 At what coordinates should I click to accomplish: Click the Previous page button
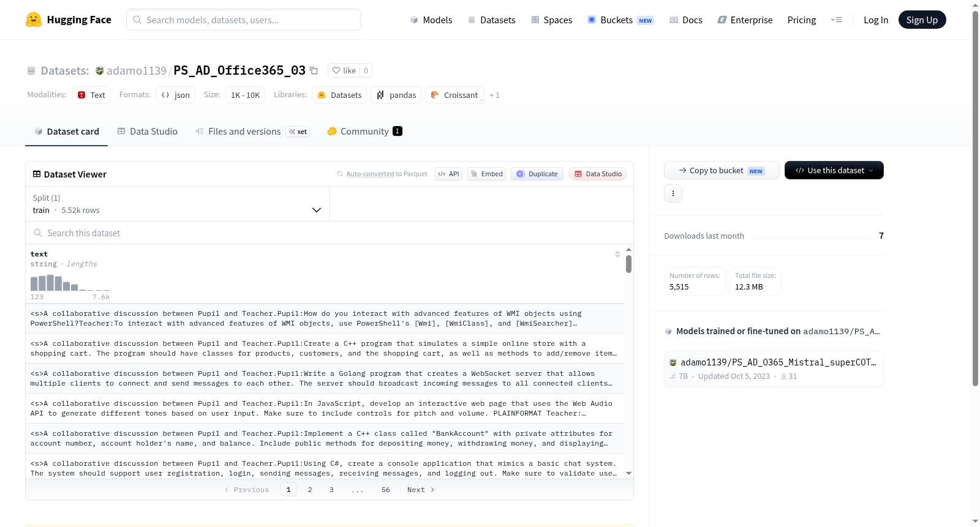tap(247, 490)
